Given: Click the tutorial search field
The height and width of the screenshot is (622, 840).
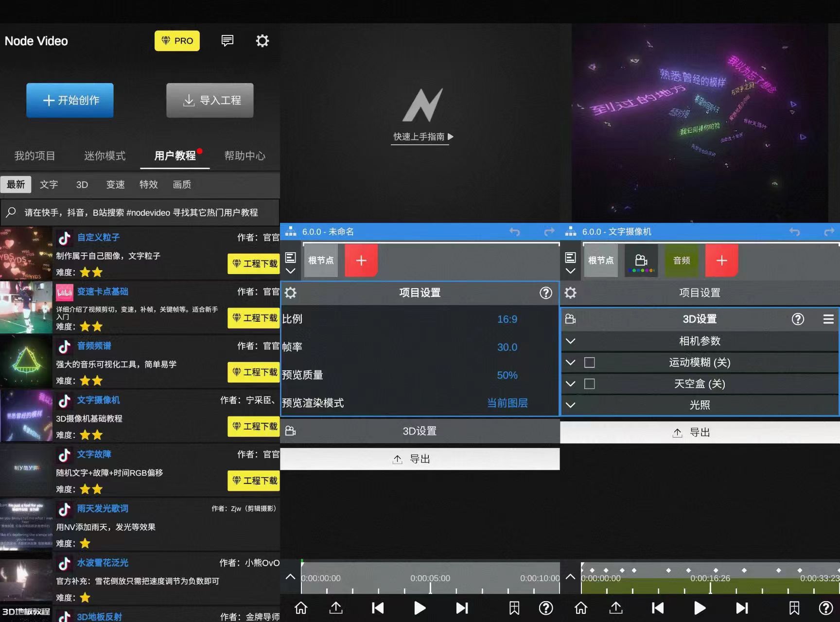Looking at the screenshot, I should pyautogui.click(x=140, y=212).
